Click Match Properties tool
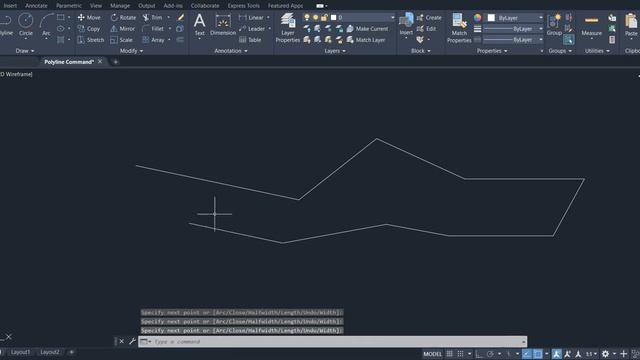Image resolution: width=640 pixels, height=360 pixels. click(459, 28)
